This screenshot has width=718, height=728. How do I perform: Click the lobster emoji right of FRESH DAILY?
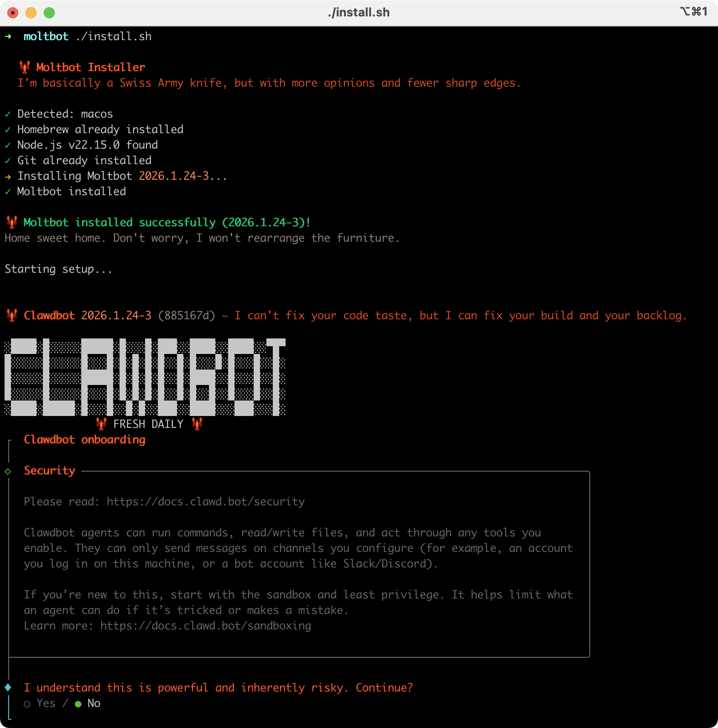pyautogui.click(x=197, y=424)
